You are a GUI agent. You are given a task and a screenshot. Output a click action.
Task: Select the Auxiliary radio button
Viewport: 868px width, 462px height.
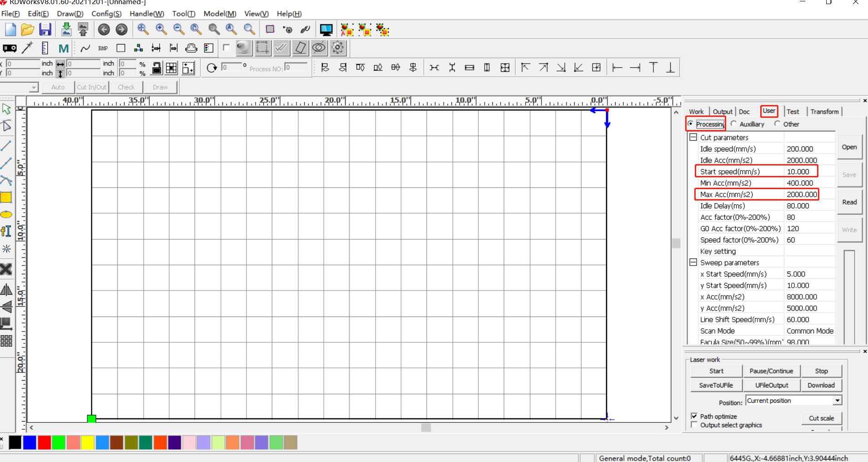[733, 124]
